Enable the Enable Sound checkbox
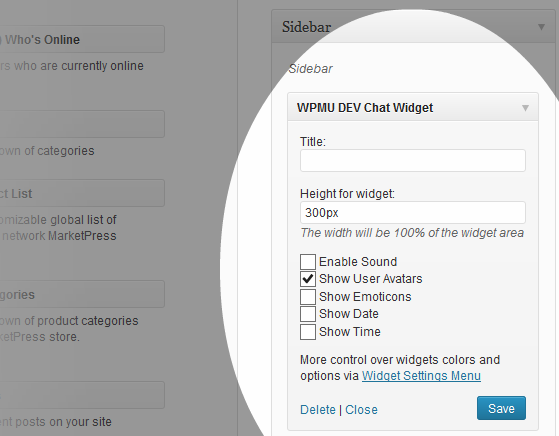Screen dimensions: 559x436 point(308,262)
